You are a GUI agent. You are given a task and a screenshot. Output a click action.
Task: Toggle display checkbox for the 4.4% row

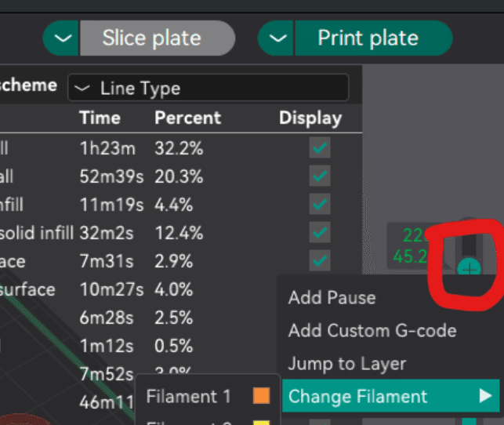320,205
